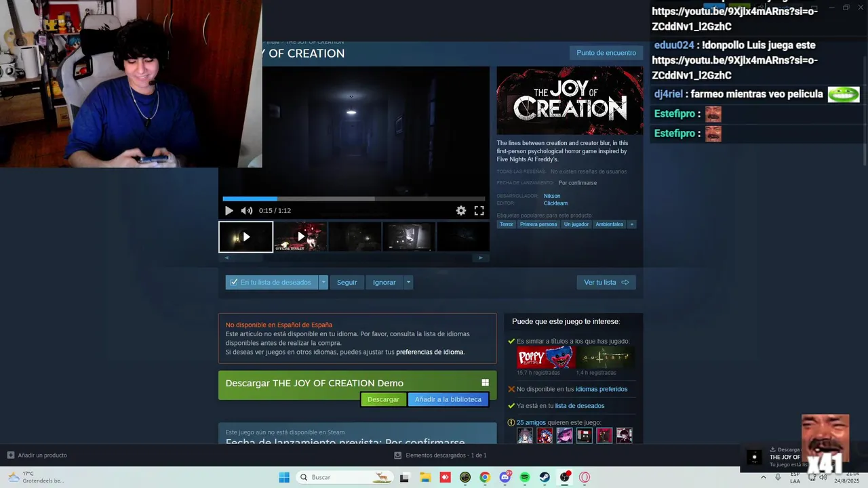The image size is (868, 488).
Task: Open Google Chrome from the taskbar
Action: pyautogui.click(x=485, y=477)
